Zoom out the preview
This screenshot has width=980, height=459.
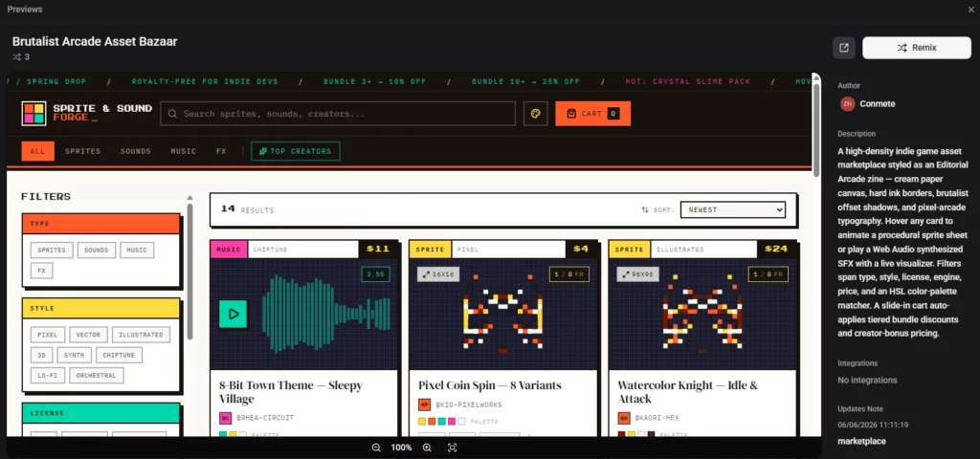[376, 448]
